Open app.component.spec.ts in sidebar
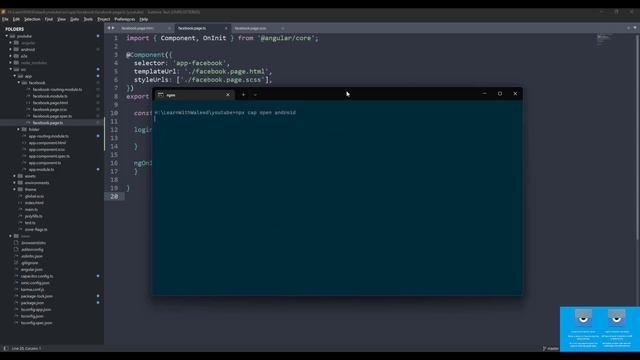Screen dimensions: 640x360 point(49,156)
